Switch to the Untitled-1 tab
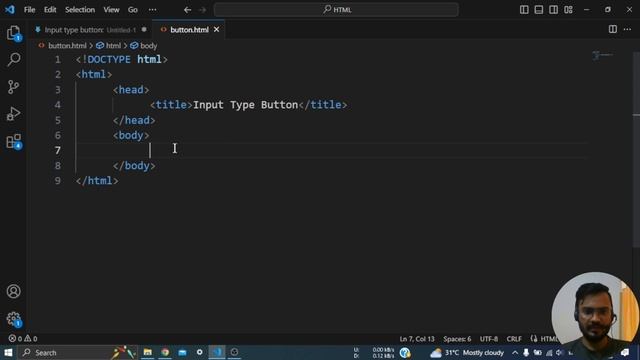640x360 pixels. tap(90, 30)
